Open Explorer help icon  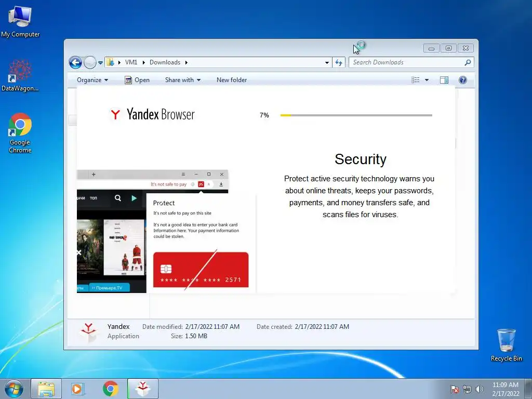462,80
